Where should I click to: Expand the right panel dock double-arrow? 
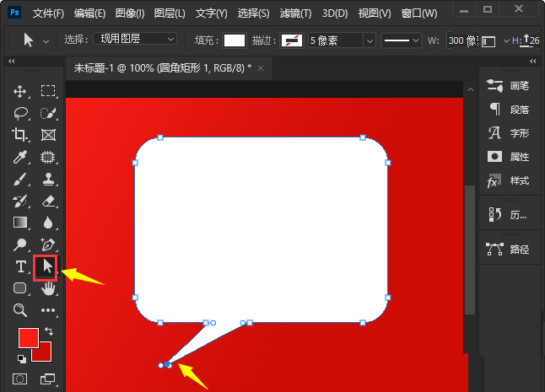click(x=533, y=61)
